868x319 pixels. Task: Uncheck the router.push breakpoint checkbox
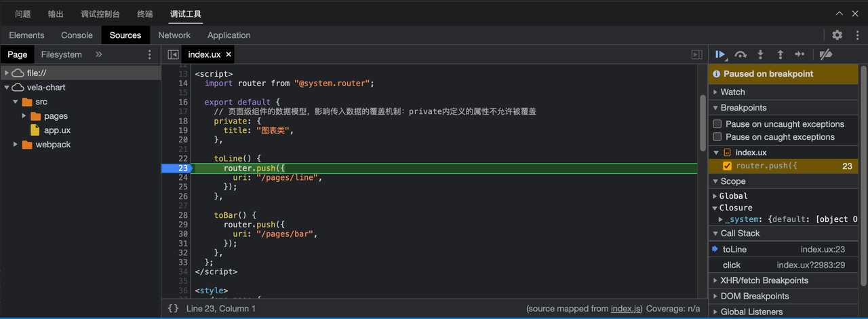click(727, 166)
